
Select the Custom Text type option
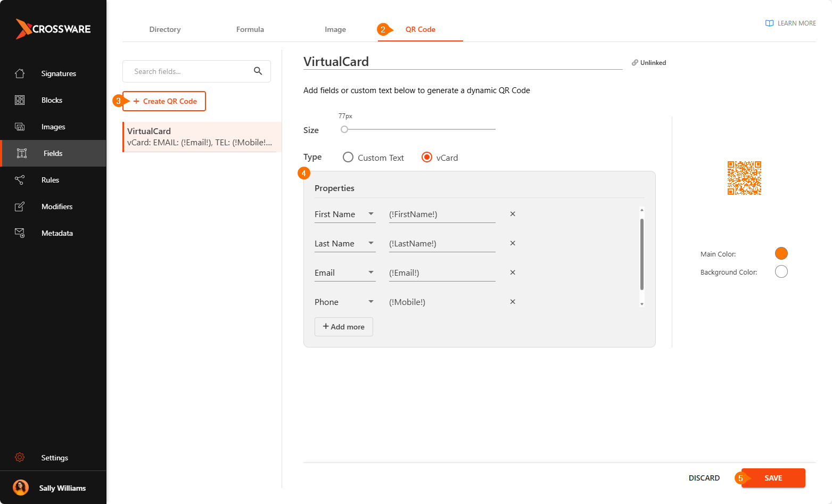(x=348, y=158)
